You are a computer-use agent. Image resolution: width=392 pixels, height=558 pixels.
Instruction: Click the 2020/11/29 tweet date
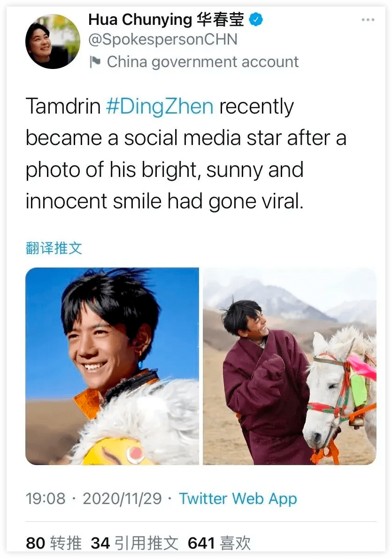point(122,498)
